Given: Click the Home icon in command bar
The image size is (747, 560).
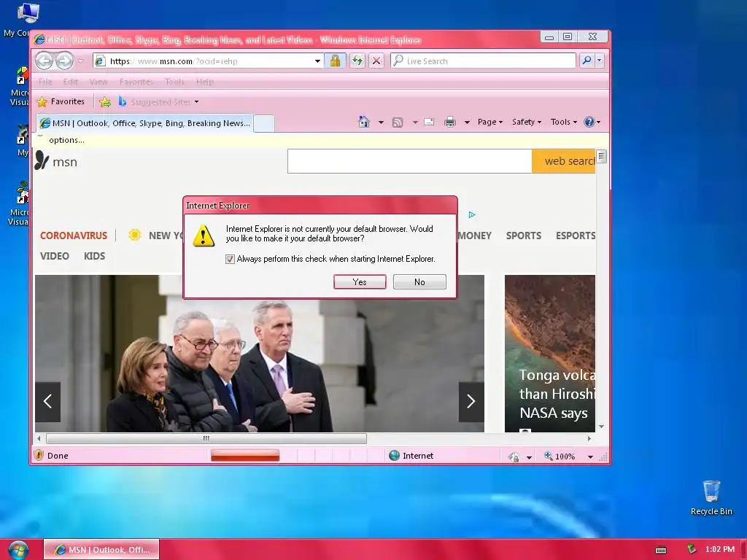Looking at the screenshot, I should pyautogui.click(x=363, y=122).
